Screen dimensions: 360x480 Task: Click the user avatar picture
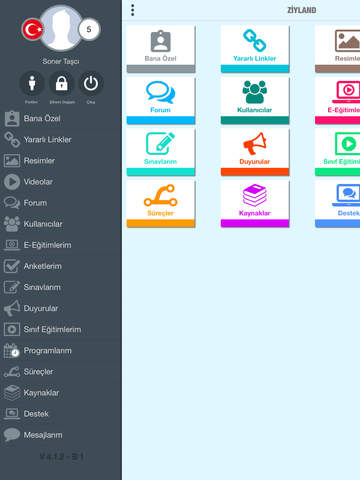[61, 28]
